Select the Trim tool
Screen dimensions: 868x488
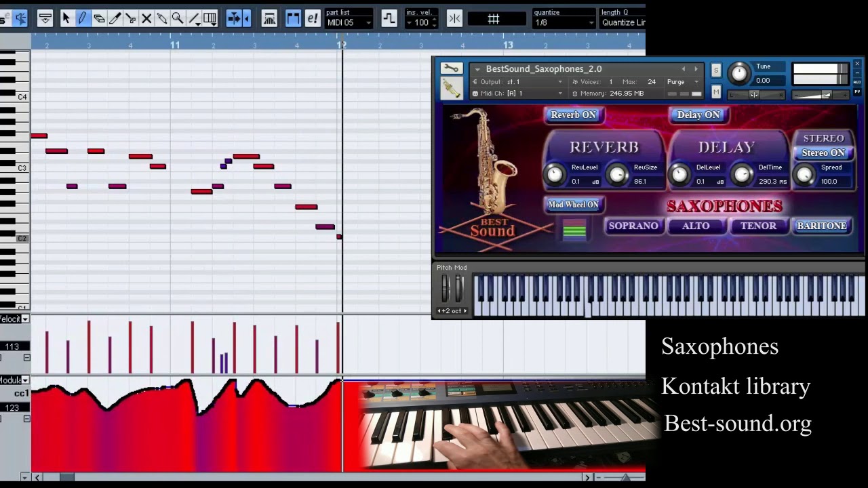coord(115,18)
